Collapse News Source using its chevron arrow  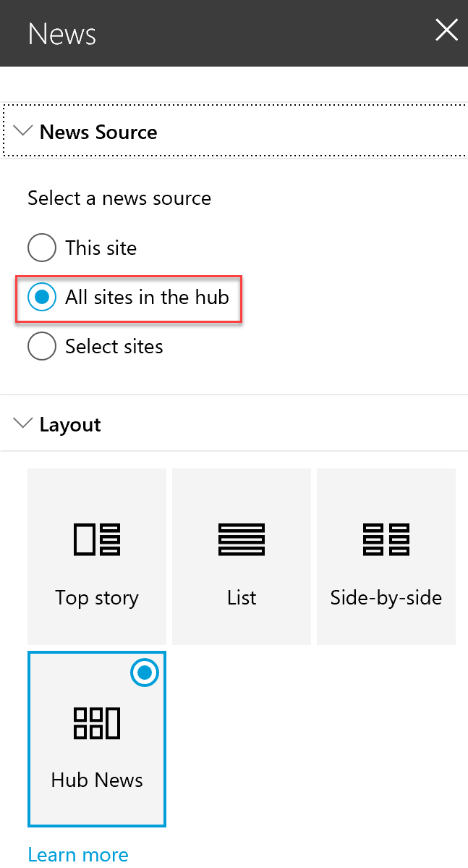[22, 131]
